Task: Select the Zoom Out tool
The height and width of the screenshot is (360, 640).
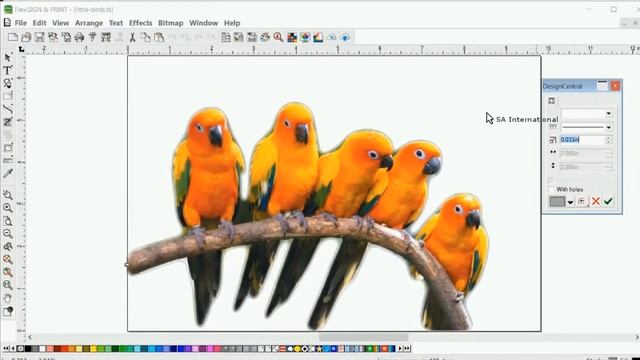Action: [8, 233]
